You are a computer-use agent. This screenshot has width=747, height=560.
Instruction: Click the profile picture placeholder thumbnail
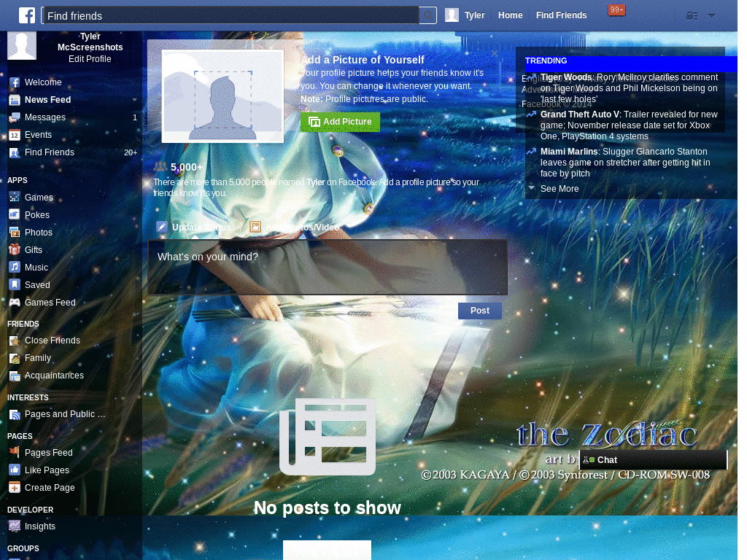222,96
